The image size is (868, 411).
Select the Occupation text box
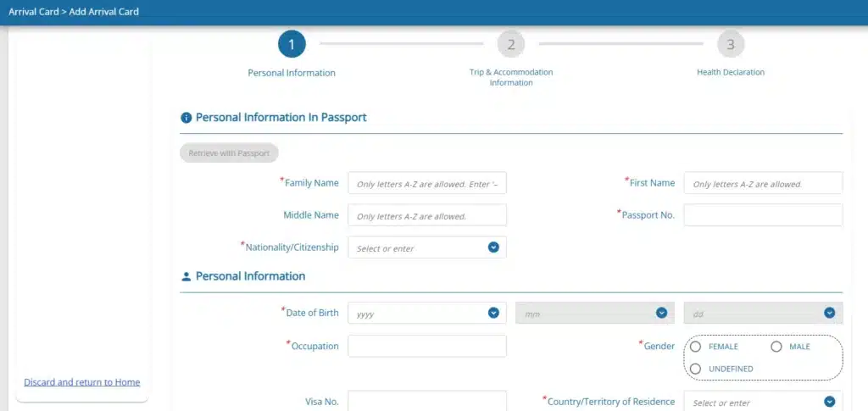tap(427, 347)
